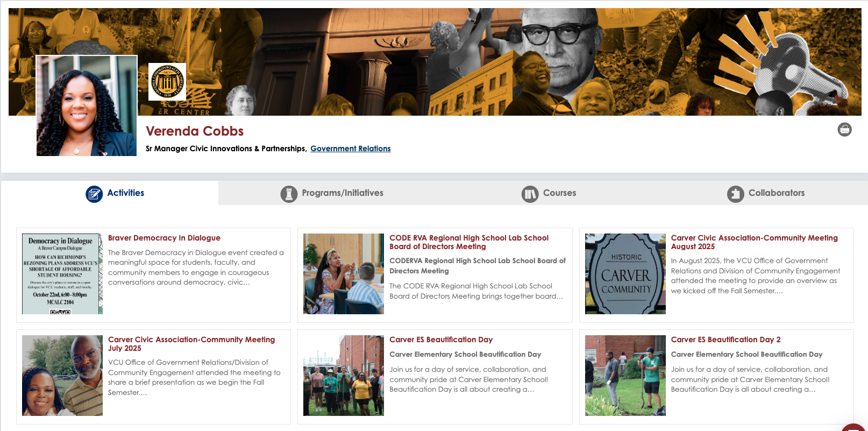The width and height of the screenshot is (868, 431).
Task: Click the Activities pencil-notepad icon
Action: [94, 194]
